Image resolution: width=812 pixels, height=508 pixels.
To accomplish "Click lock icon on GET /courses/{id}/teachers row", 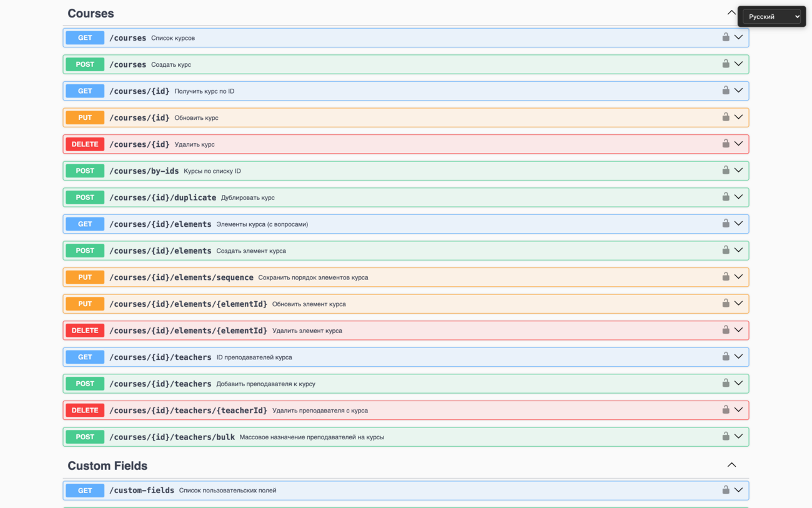I will point(726,356).
